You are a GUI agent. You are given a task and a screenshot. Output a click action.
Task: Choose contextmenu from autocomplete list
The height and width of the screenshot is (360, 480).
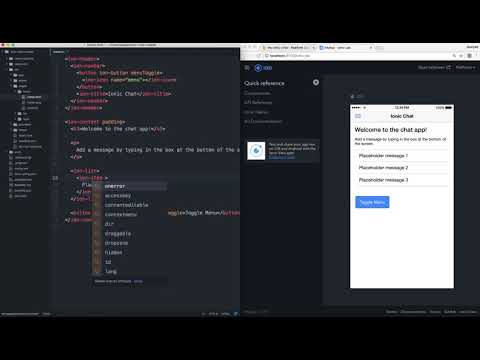(130, 215)
